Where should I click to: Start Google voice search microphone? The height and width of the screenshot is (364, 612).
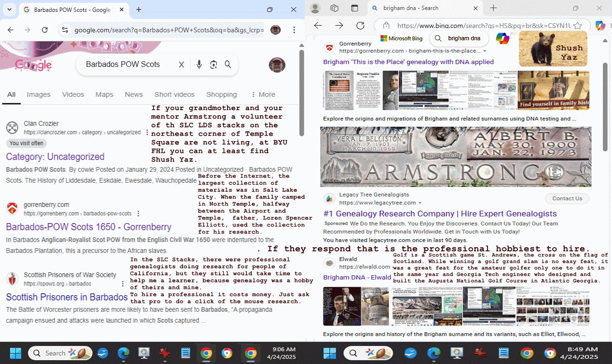click(x=199, y=65)
